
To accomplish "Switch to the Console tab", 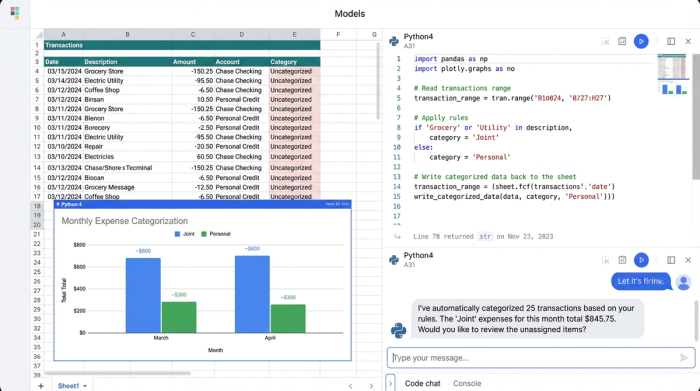I will pos(467,383).
